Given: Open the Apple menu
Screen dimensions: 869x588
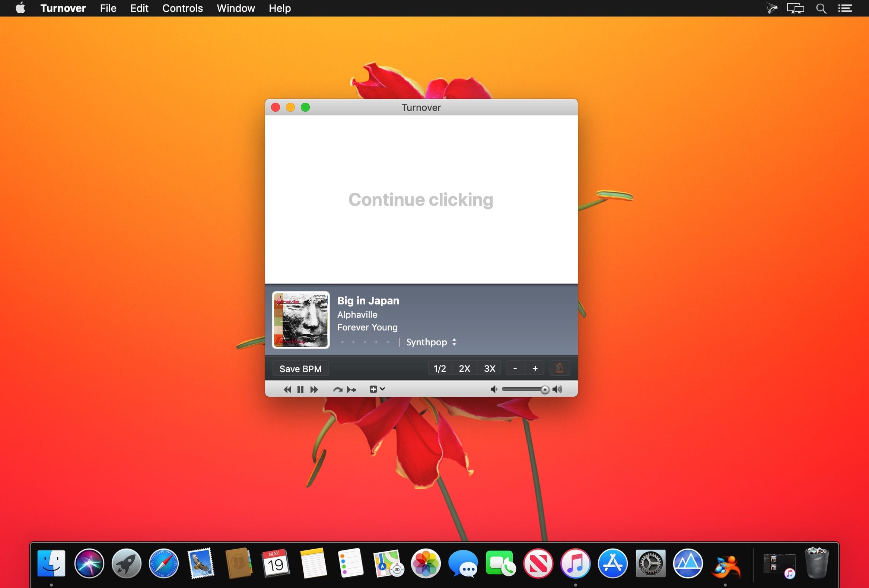Looking at the screenshot, I should [x=20, y=8].
